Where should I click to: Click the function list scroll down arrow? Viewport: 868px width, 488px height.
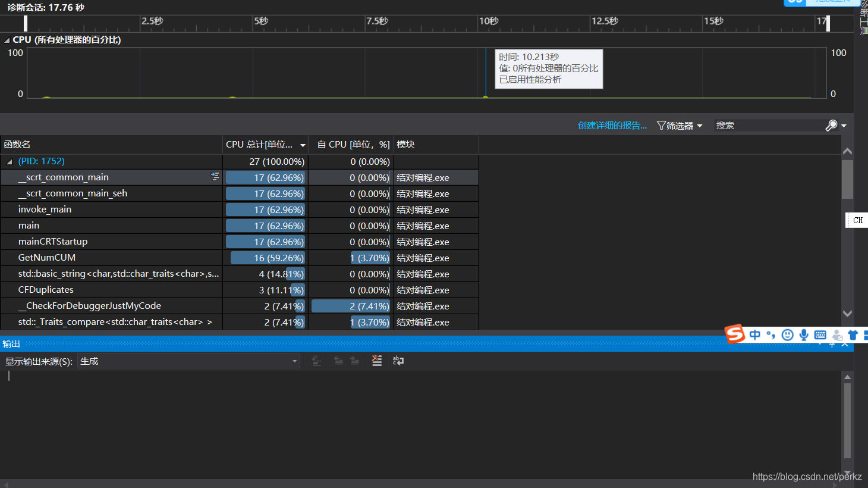point(848,314)
